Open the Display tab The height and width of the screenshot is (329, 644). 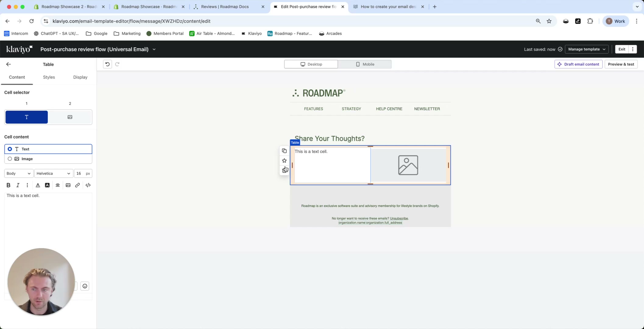tap(80, 77)
